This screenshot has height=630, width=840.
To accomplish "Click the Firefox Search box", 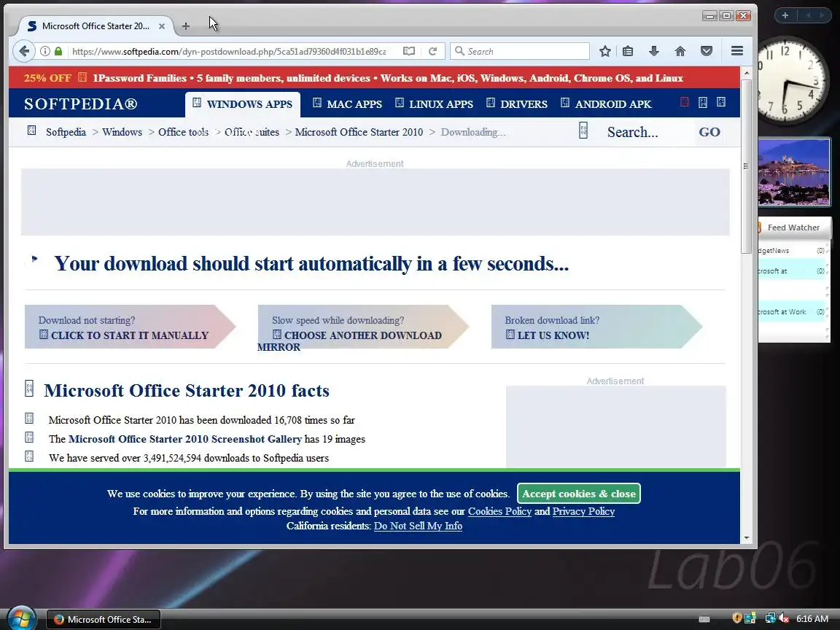I will (x=520, y=52).
